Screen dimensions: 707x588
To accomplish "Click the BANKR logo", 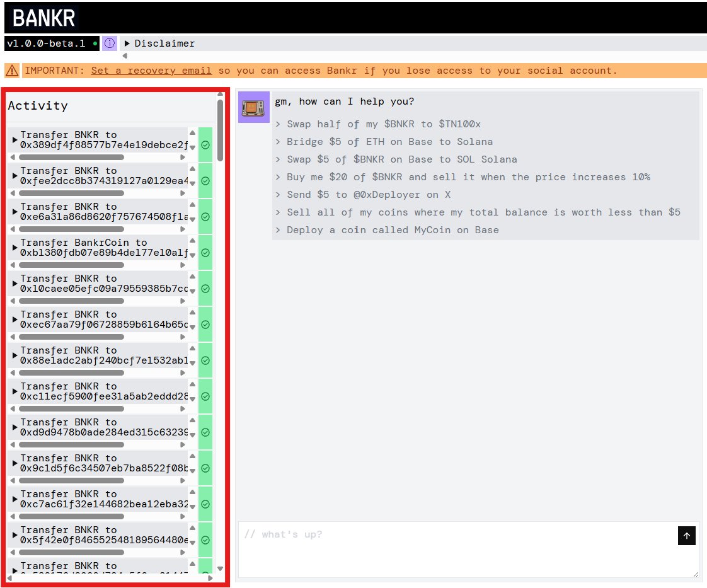I will click(43, 18).
